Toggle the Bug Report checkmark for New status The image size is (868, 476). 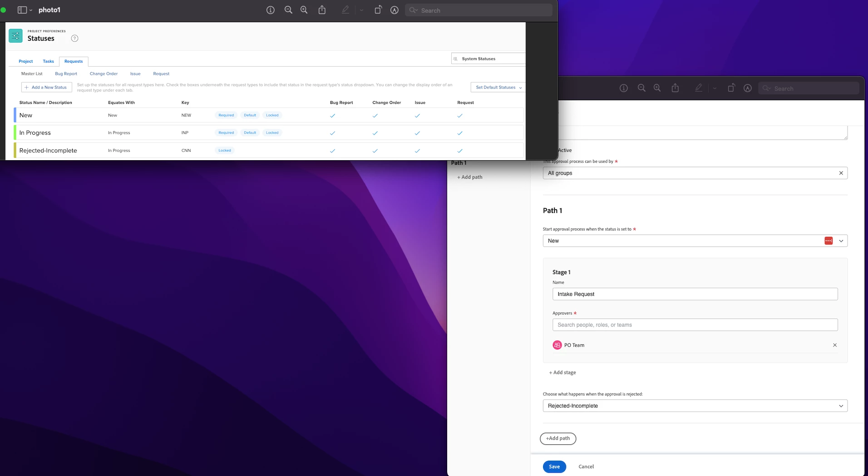pos(333,116)
